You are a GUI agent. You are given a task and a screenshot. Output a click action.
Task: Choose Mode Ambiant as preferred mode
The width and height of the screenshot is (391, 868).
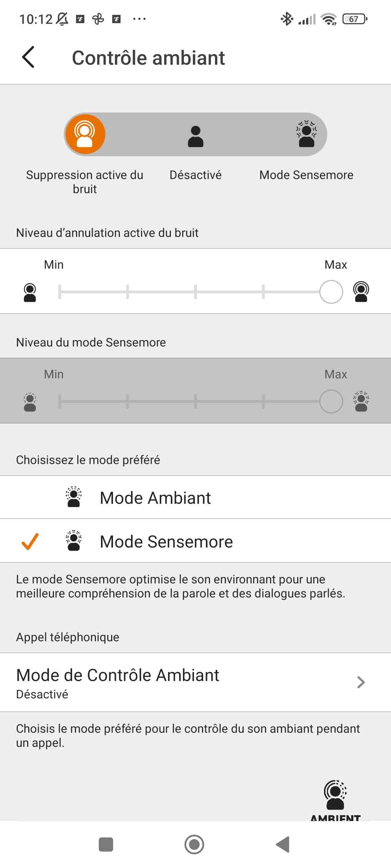[x=155, y=498]
